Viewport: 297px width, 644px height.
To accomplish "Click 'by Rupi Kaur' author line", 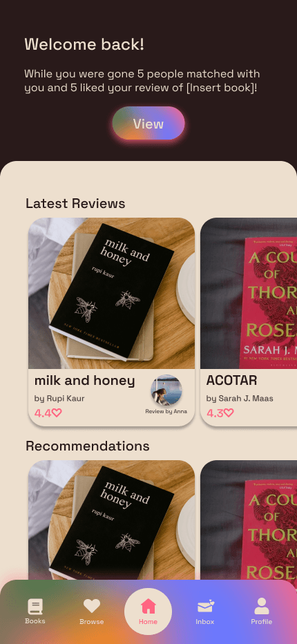I will point(59,399).
